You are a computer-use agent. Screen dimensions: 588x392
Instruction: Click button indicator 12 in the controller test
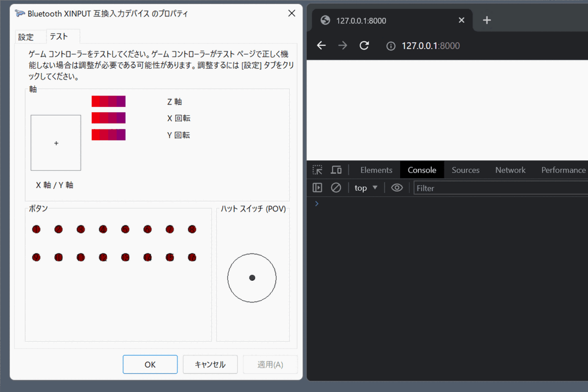(103, 258)
